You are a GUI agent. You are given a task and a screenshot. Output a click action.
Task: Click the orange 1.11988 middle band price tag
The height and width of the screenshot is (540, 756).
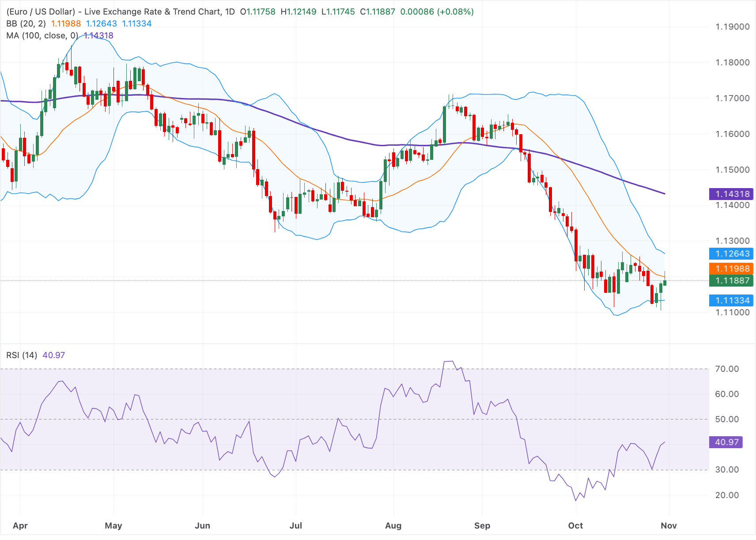click(x=732, y=268)
